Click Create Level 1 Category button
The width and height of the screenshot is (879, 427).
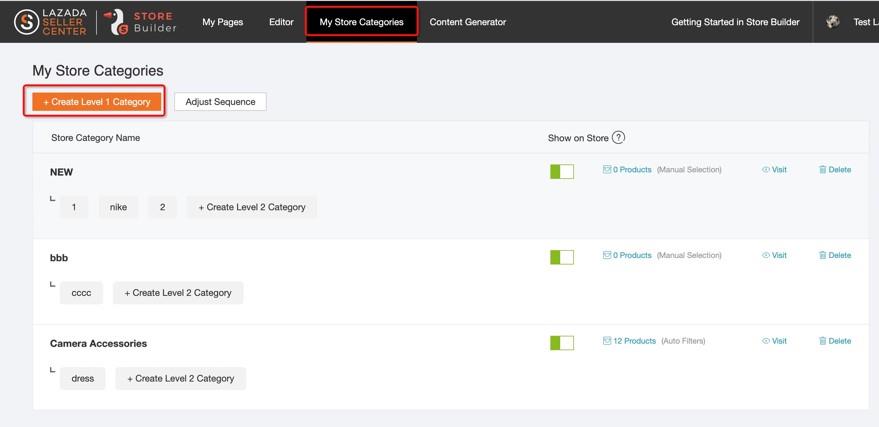point(97,102)
